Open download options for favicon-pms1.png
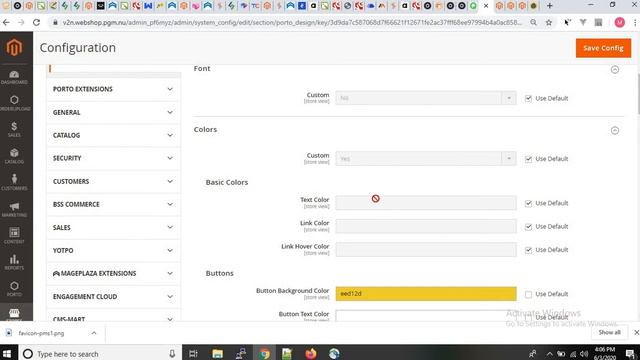This screenshot has height=360, width=640. (94, 333)
